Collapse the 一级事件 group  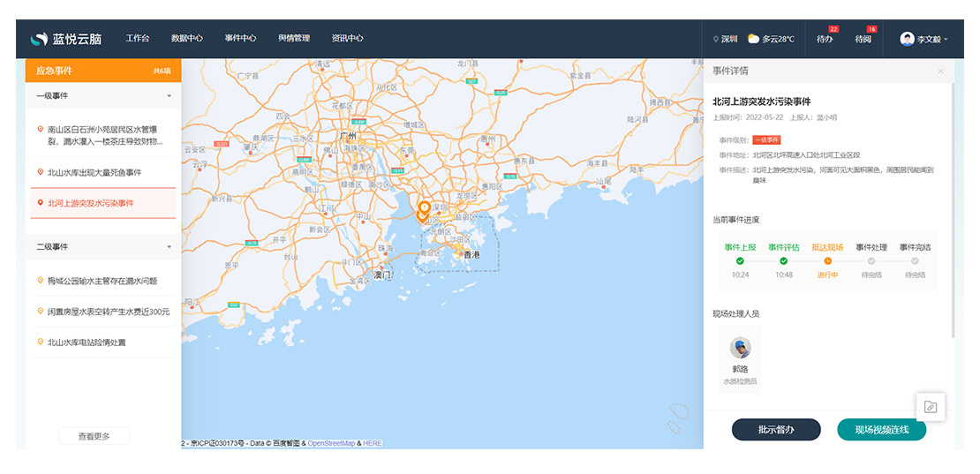tap(169, 95)
